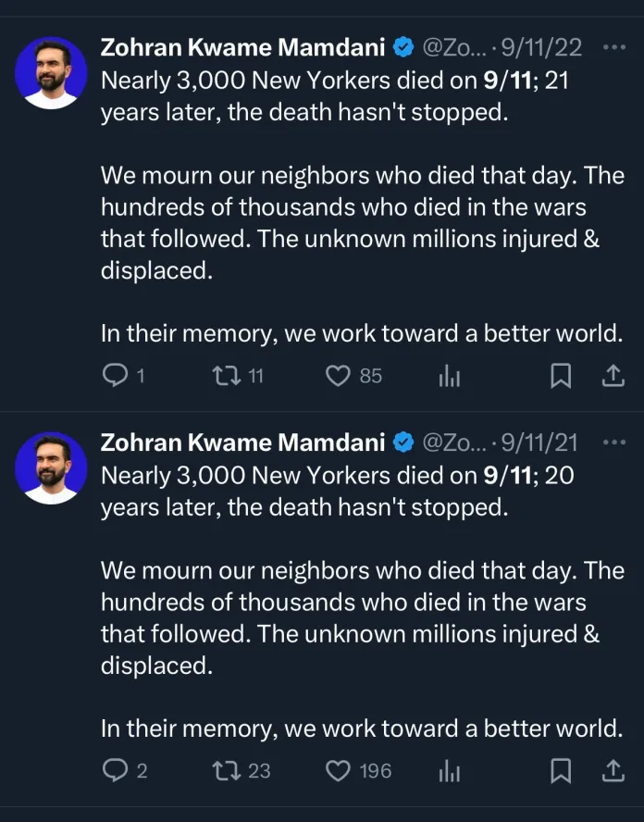Share the 9/11/21 tweet
The width and height of the screenshot is (644, 822).
tap(613, 769)
